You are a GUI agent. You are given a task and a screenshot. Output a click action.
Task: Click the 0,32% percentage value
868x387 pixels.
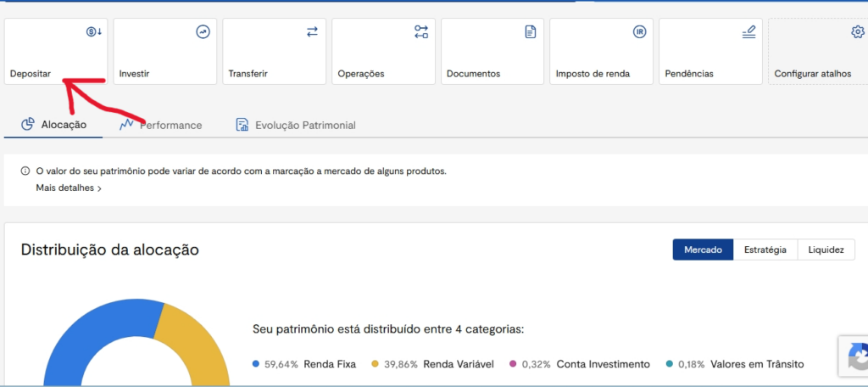[x=537, y=364]
